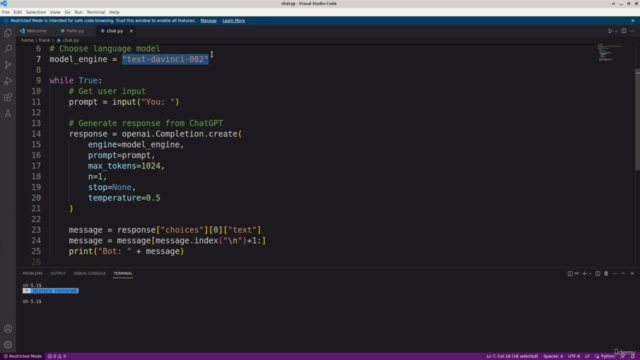Click line number 14 in the gutter
This screenshot has height=360, width=640.
coord(36,134)
